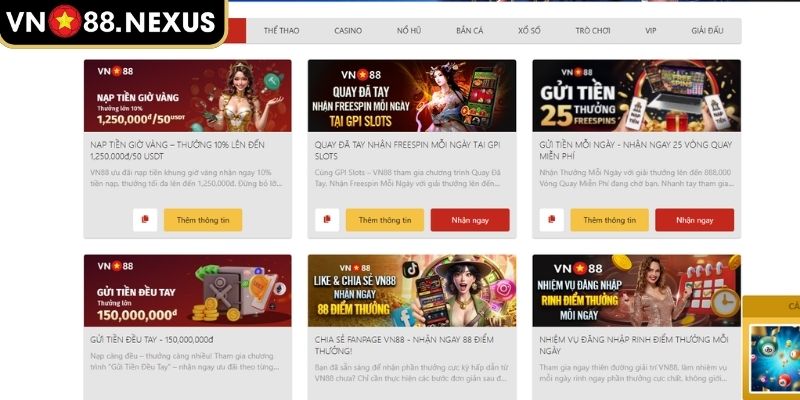Click copy icon on Gửi Tiền Mỗi Ngày card
Image resolution: width=800 pixels, height=400 pixels.
coord(552,220)
